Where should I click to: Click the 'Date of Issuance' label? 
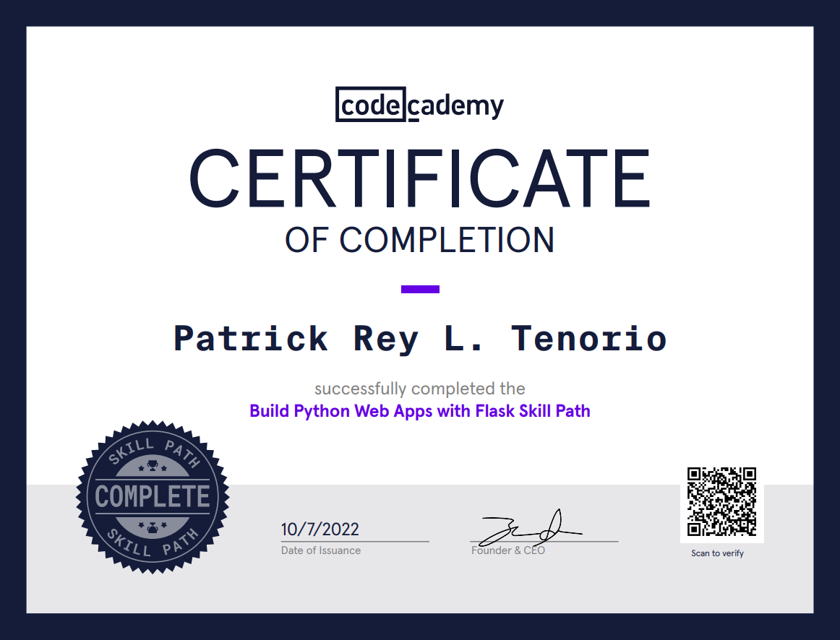pos(321,550)
